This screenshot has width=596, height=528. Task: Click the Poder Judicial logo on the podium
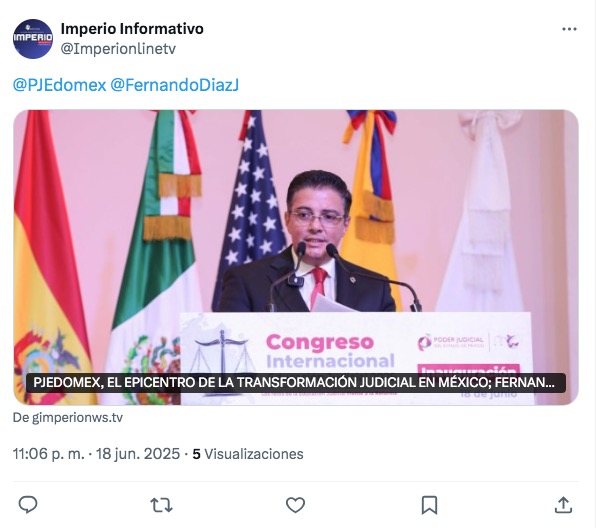tap(451, 343)
